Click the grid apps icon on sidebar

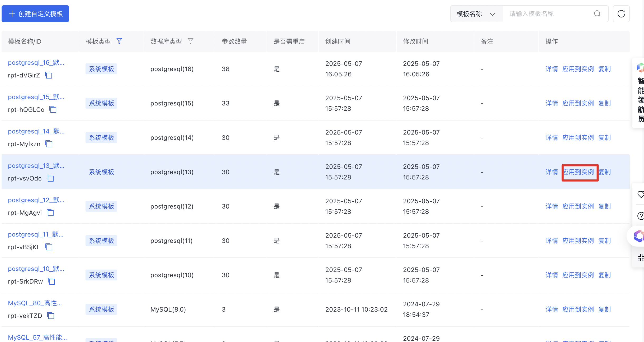pyautogui.click(x=641, y=257)
